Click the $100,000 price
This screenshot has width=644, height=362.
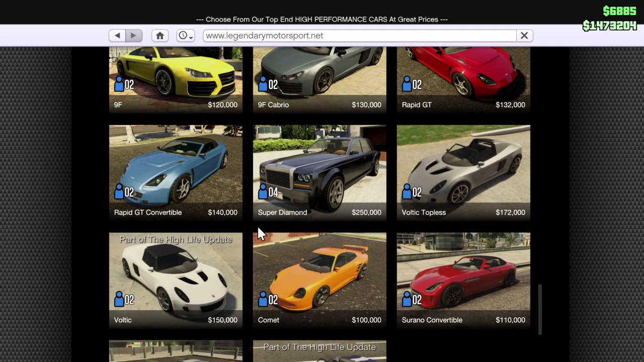click(x=366, y=320)
